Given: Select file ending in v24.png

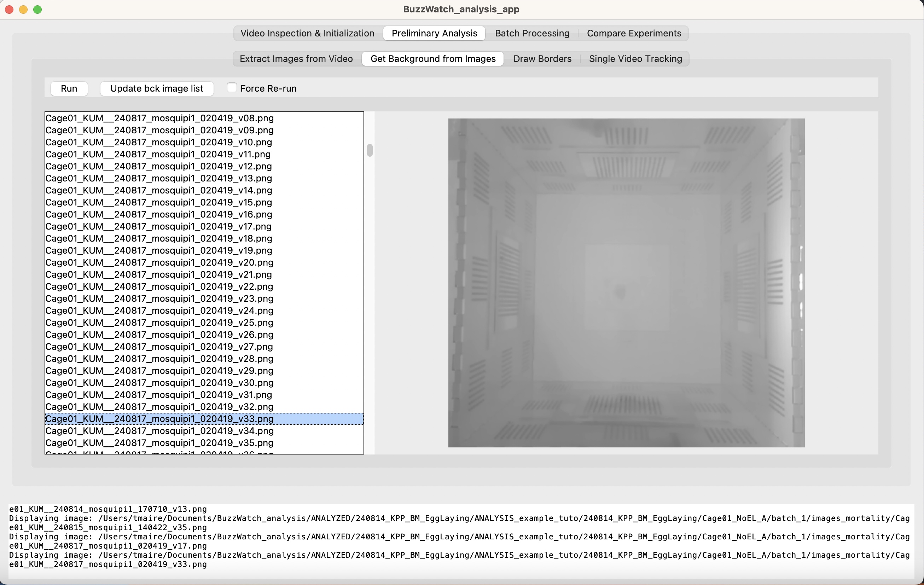Looking at the screenshot, I should (x=204, y=311).
